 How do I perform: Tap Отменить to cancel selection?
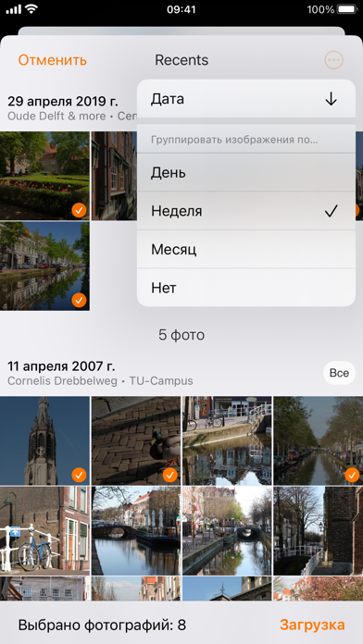[52, 60]
